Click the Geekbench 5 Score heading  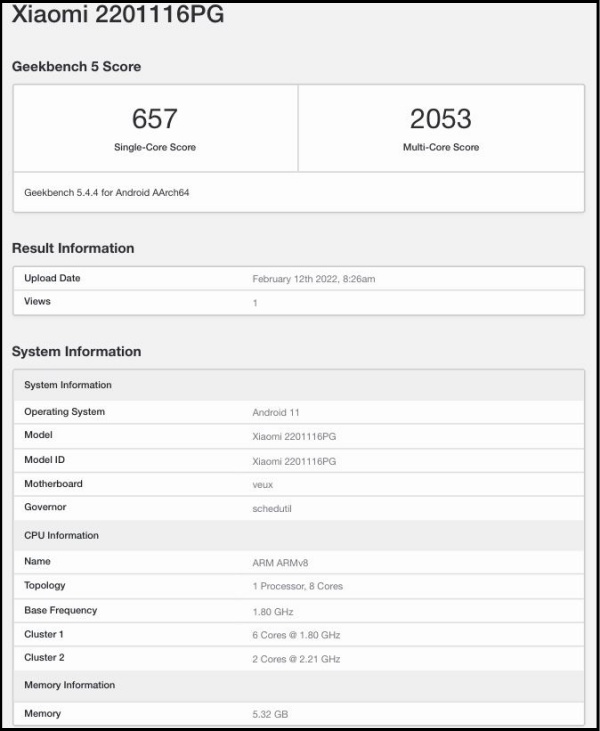76,67
